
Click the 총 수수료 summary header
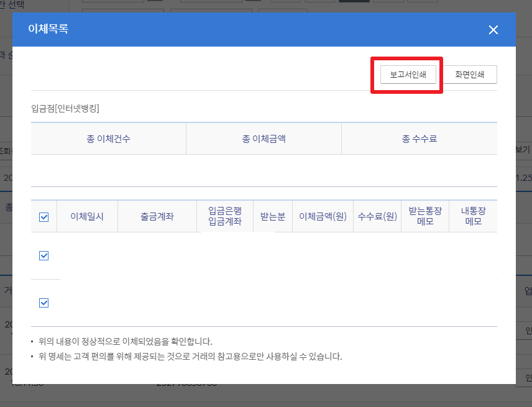(419, 139)
